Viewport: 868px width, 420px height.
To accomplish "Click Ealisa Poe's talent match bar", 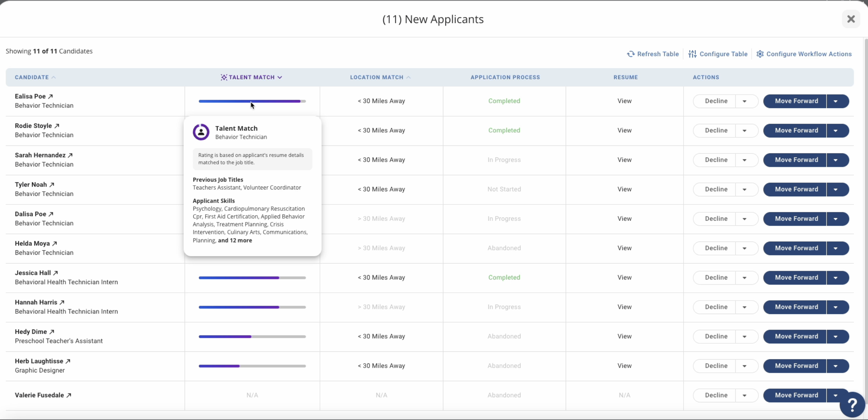I will 252,101.
